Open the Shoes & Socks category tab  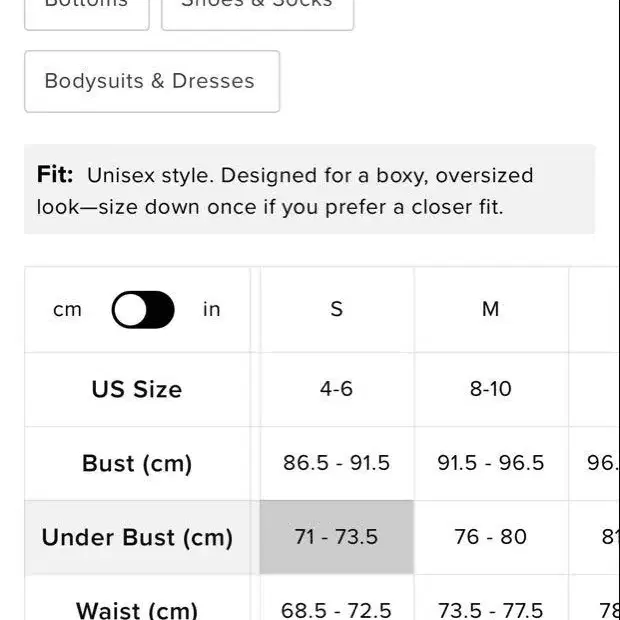tap(257, 13)
